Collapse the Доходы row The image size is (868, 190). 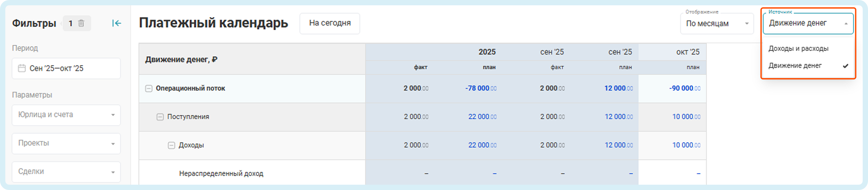171,145
